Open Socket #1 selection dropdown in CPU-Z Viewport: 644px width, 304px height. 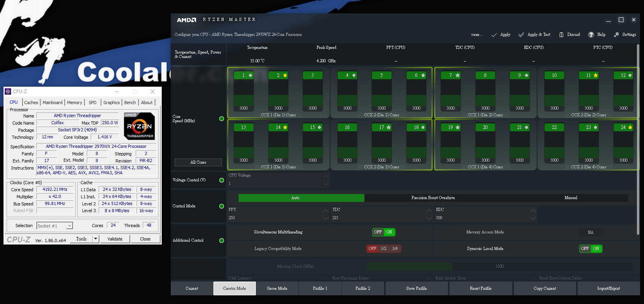tap(69, 226)
